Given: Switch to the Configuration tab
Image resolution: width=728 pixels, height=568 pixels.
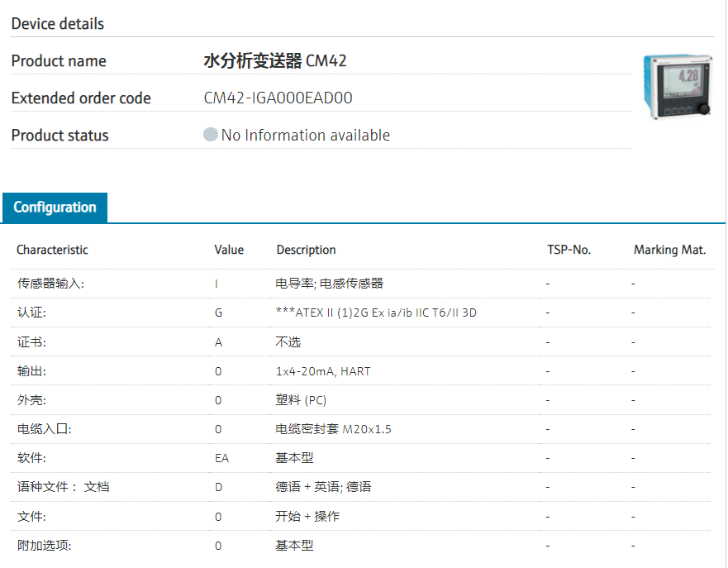Looking at the screenshot, I should coord(55,208).
